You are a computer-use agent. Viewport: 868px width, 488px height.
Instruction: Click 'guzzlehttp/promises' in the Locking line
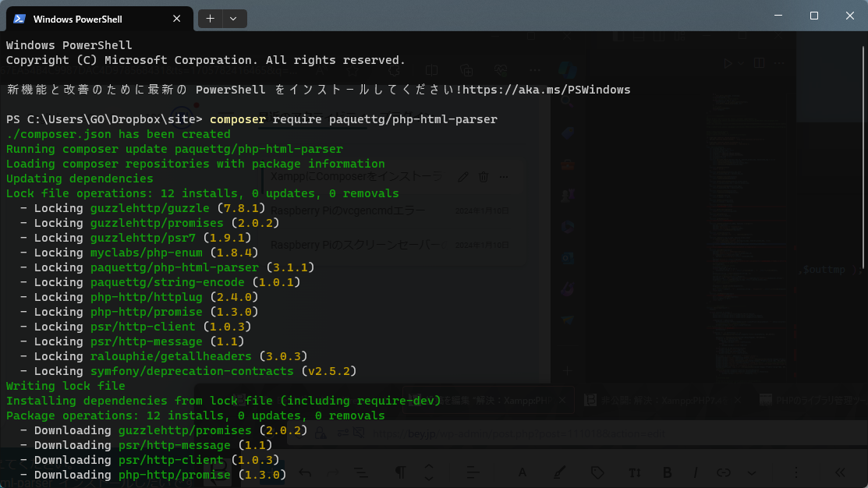click(157, 223)
